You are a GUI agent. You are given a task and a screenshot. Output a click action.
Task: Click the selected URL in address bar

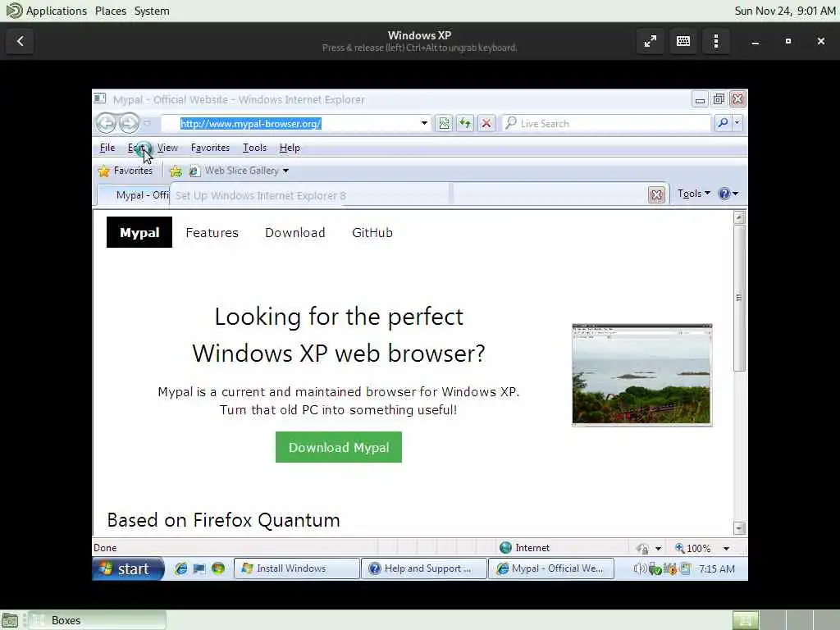(x=251, y=124)
